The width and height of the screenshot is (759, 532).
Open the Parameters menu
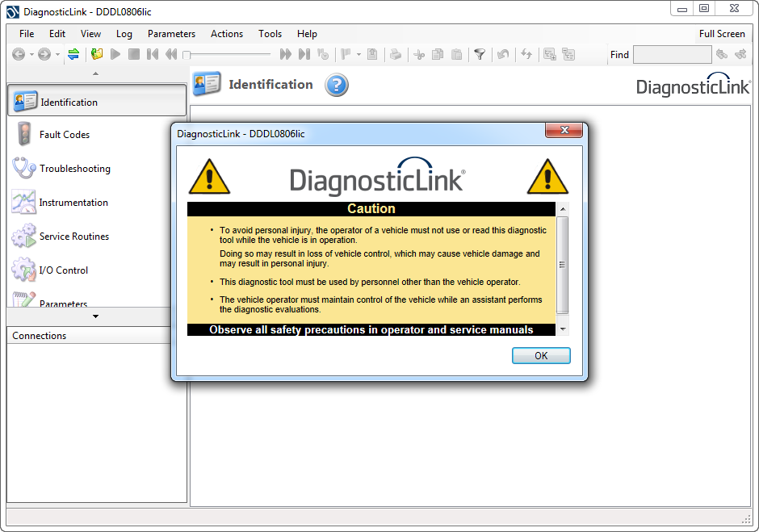pyautogui.click(x=171, y=34)
